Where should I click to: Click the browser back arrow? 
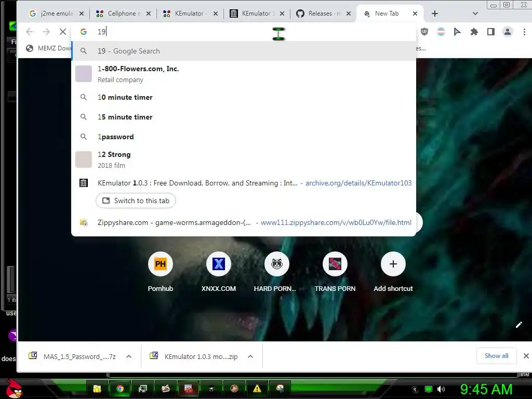click(30, 32)
